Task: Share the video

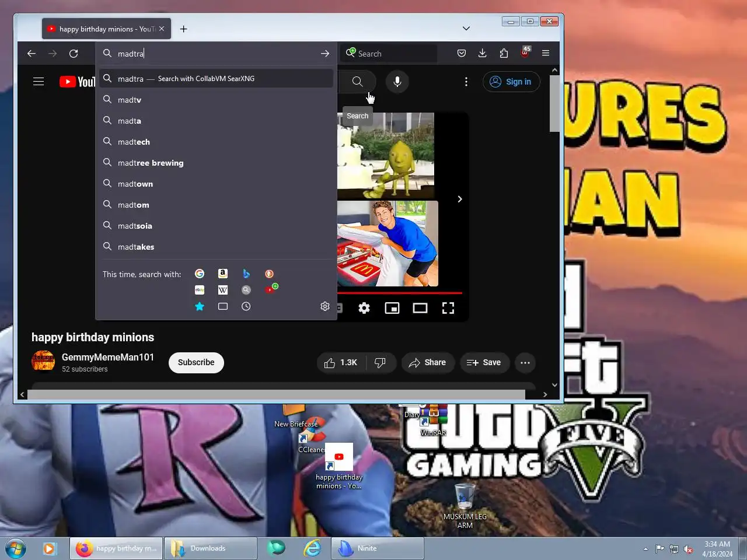Action: coord(428,363)
